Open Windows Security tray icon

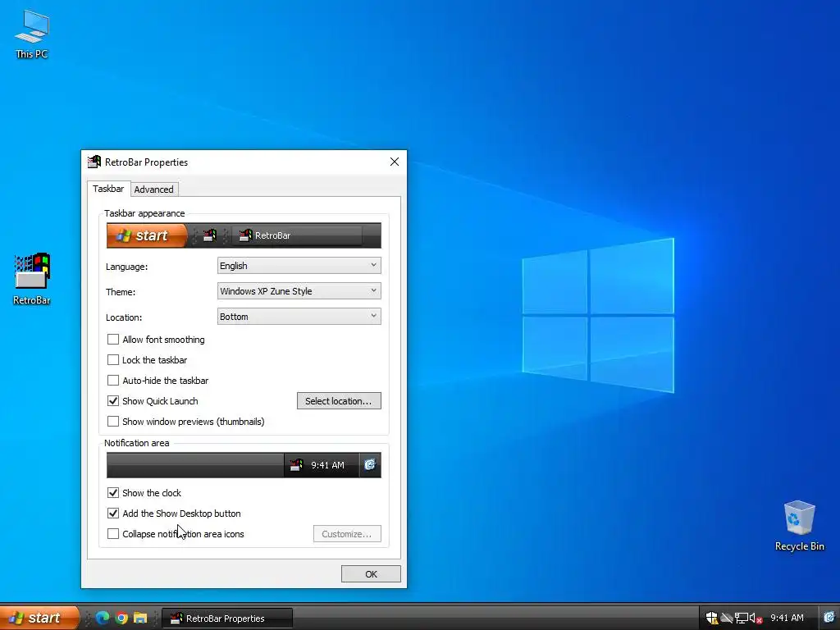(x=711, y=618)
